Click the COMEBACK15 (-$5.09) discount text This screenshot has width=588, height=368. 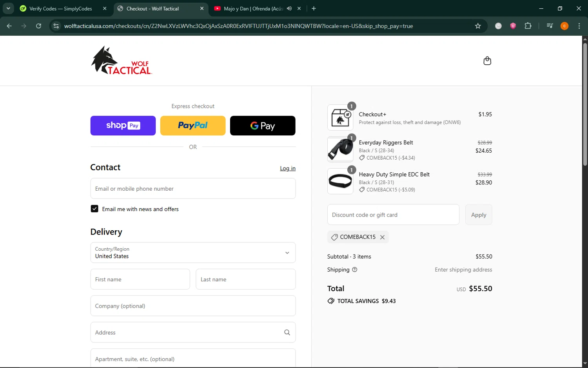(391, 189)
